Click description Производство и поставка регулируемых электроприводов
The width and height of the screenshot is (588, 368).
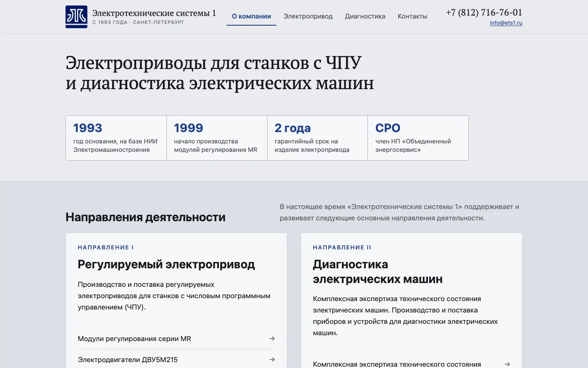tap(174, 296)
